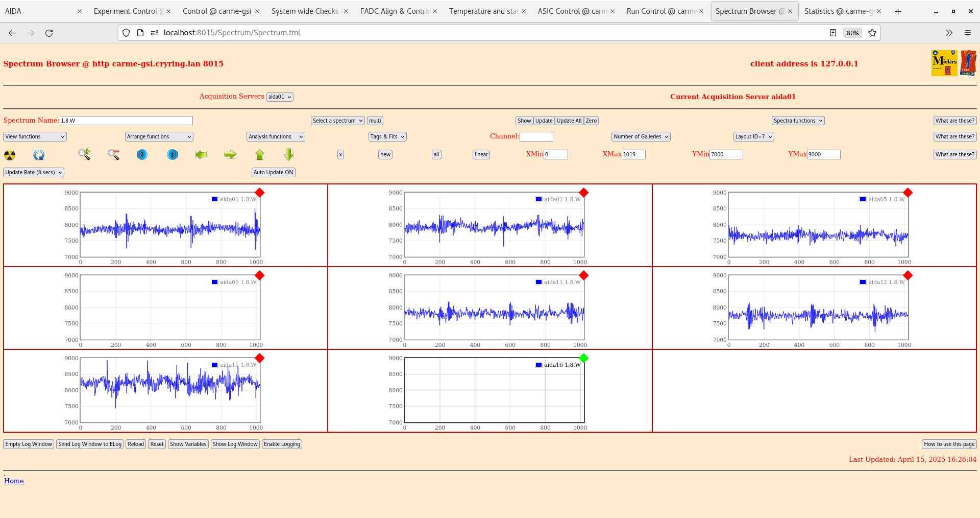Click the Tcl Powered logo icon

(x=968, y=63)
